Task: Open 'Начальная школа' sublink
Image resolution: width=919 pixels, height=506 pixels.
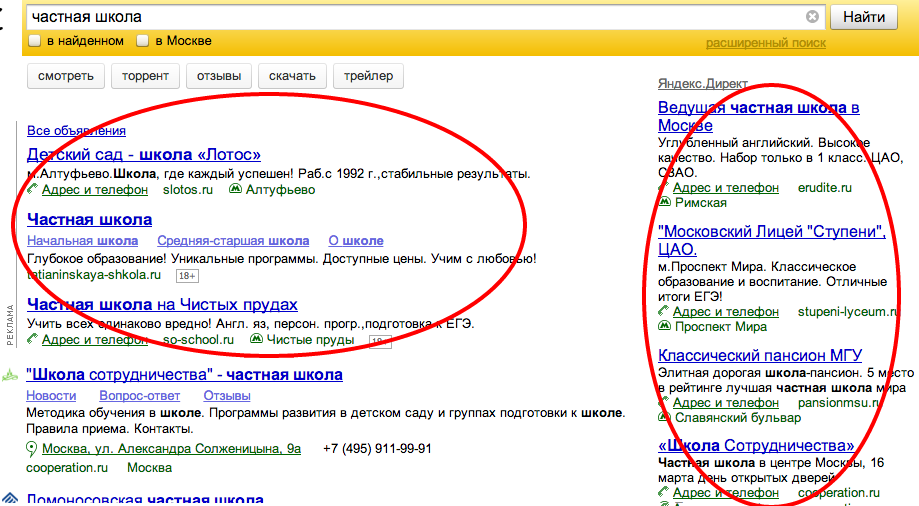Action: (x=83, y=240)
